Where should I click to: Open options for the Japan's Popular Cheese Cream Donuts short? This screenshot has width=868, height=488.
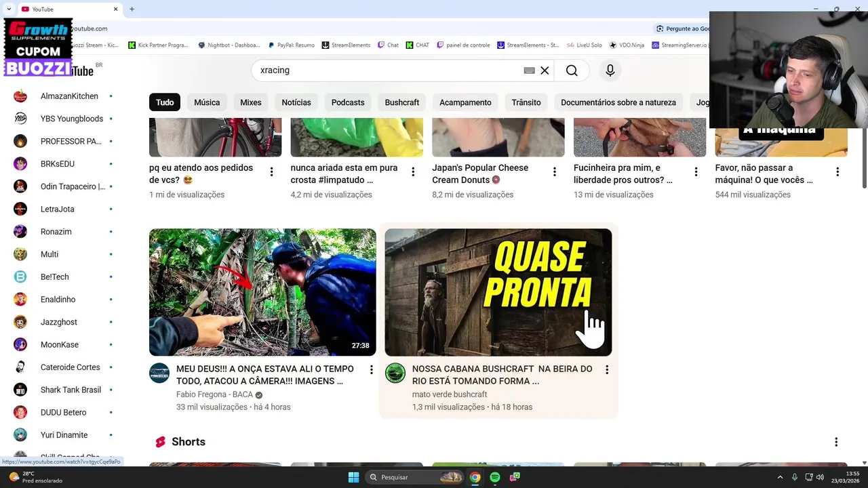click(555, 172)
